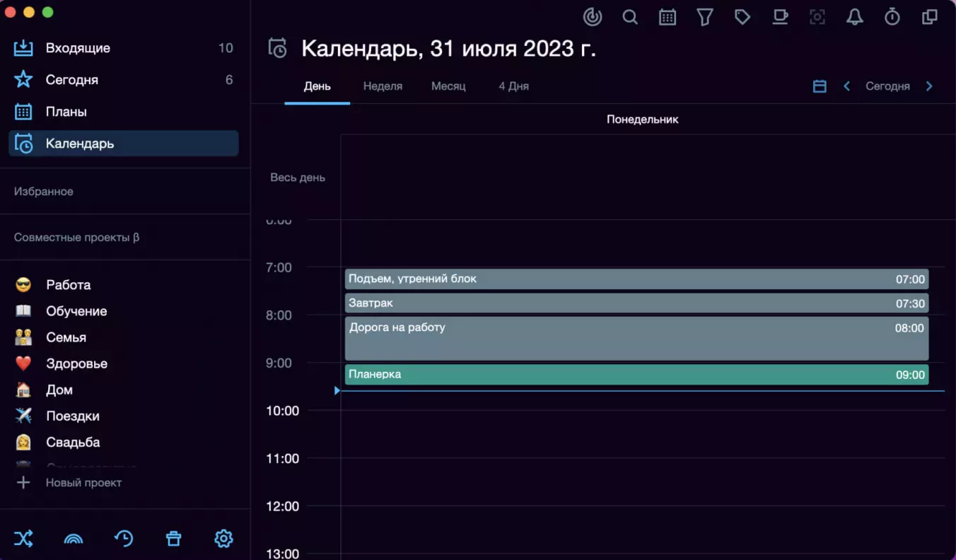956x560 pixels.
Task: Click the Сегодня count 6
Action: pyautogui.click(x=229, y=80)
